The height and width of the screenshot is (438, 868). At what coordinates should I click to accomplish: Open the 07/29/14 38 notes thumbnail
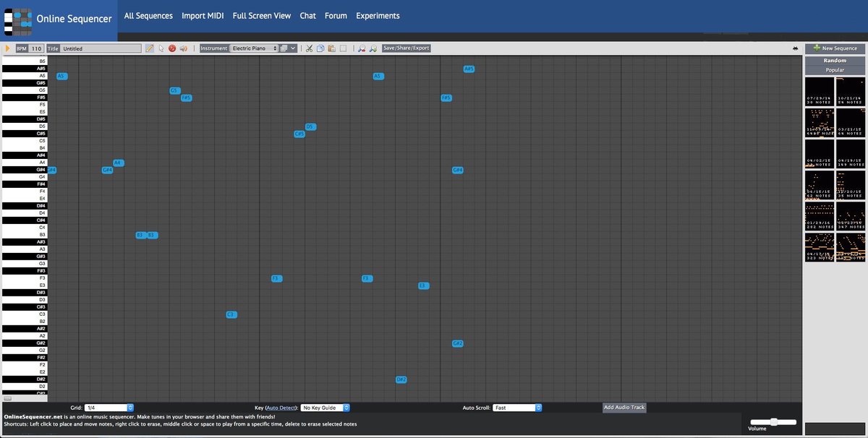[820, 91]
